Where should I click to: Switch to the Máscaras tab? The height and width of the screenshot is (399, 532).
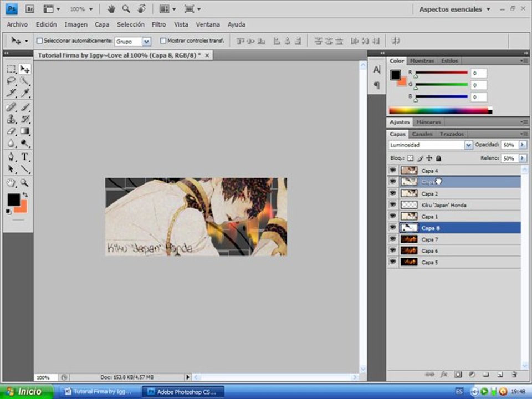tap(428, 122)
